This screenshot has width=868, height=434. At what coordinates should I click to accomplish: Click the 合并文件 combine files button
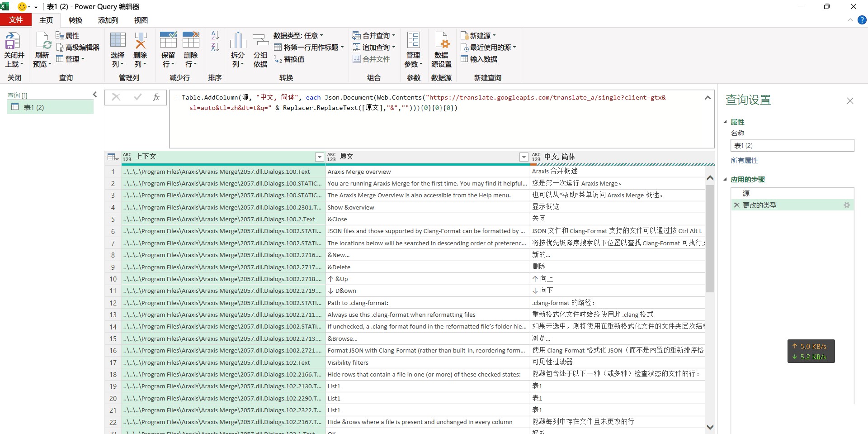[x=371, y=59]
